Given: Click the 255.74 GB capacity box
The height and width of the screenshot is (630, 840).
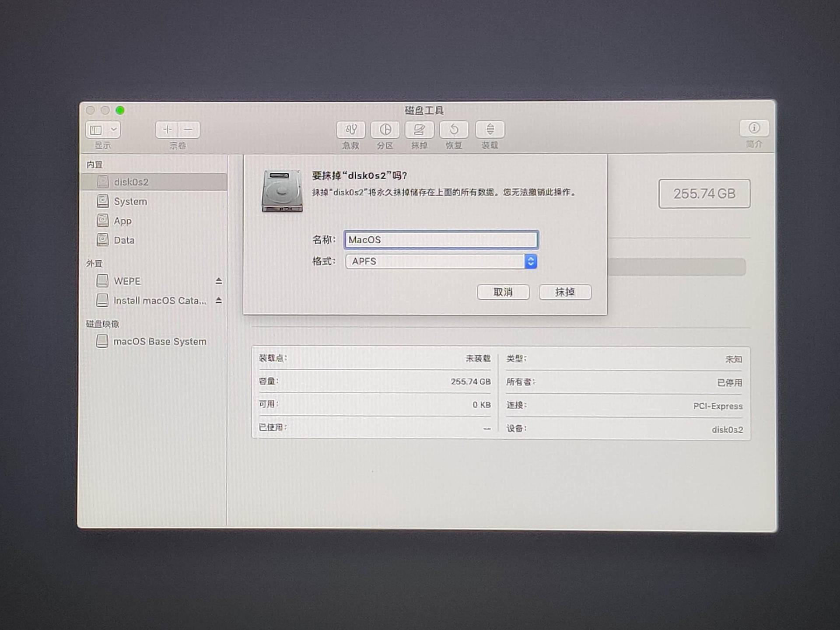Looking at the screenshot, I should [704, 193].
